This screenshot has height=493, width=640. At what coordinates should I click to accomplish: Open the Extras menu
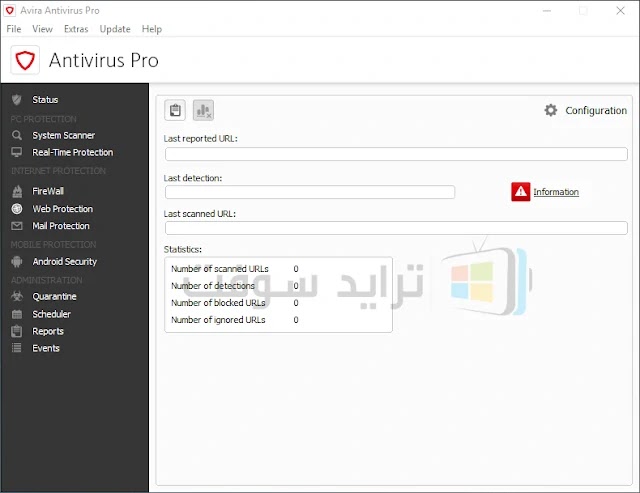pos(76,29)
